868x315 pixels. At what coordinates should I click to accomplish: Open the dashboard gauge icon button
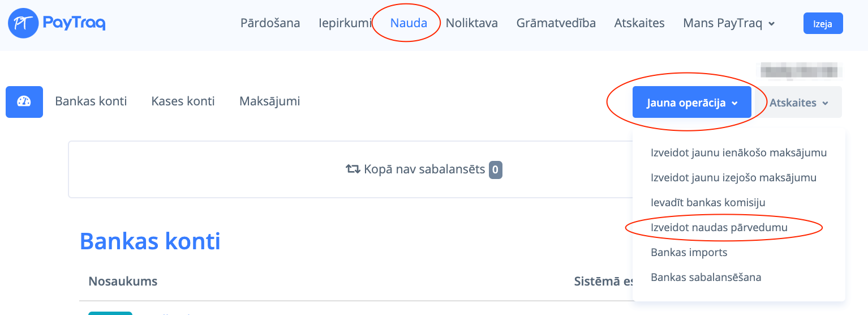[24, 102]
